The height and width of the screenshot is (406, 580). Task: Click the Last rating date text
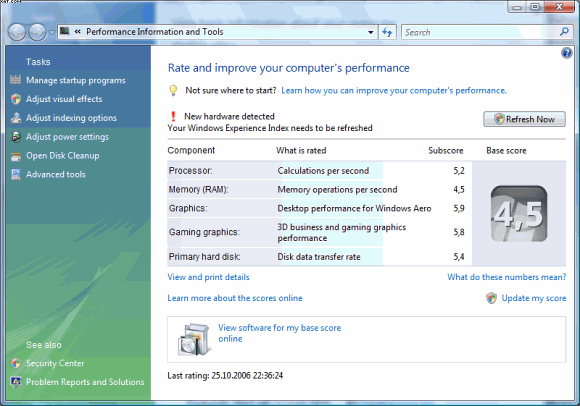tap(225, 376)
